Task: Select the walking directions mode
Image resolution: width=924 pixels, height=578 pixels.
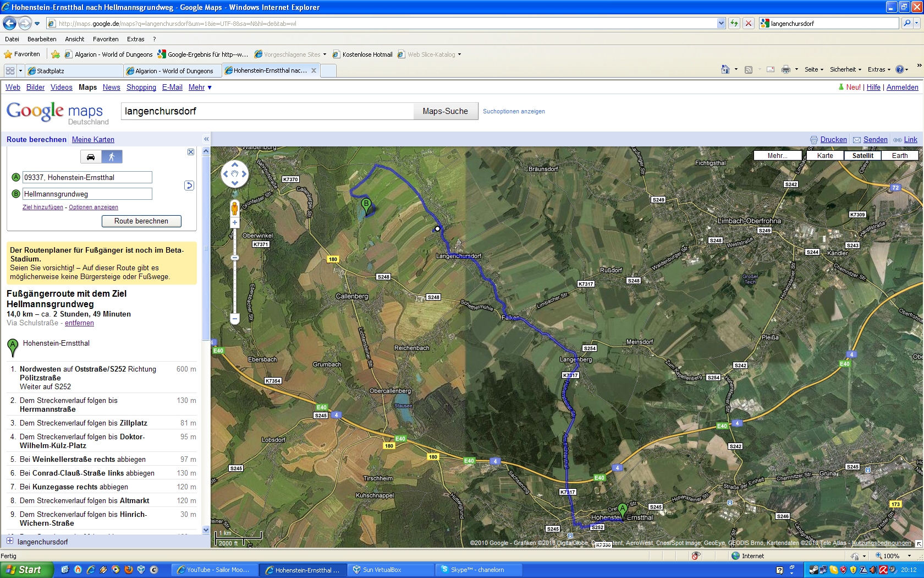Action: 112,157
